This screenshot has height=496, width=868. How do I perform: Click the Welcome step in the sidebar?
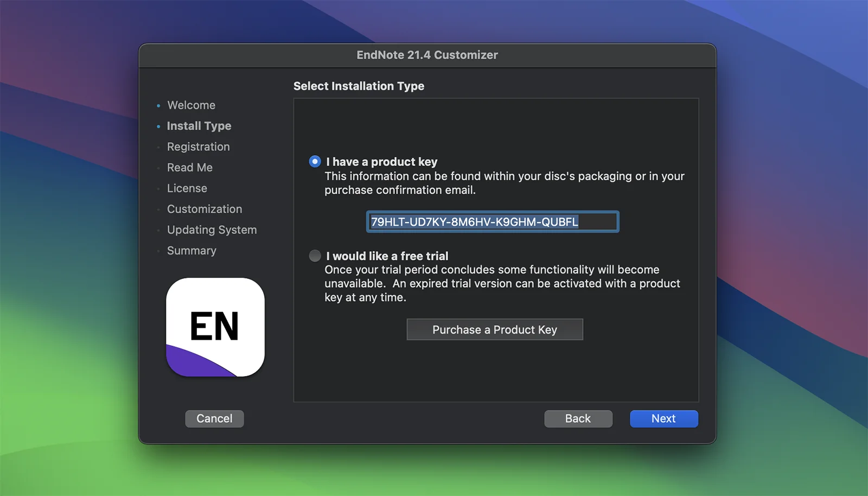[191, 105]
